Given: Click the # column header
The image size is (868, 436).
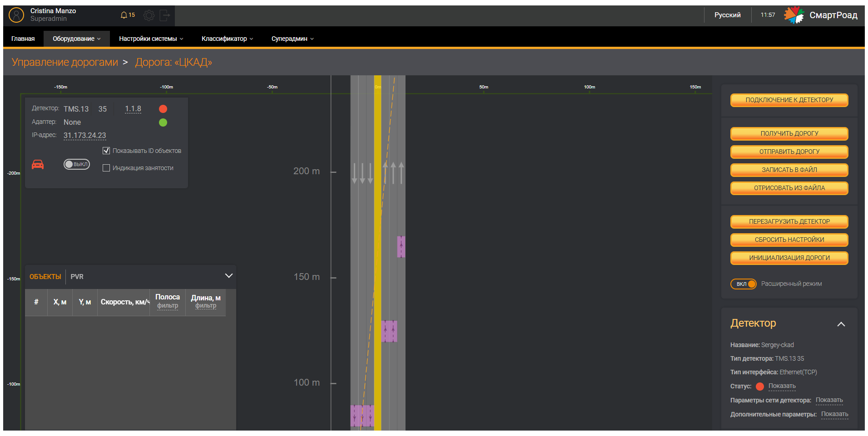Looking at the screenshot, I should (x=36, y=302).
